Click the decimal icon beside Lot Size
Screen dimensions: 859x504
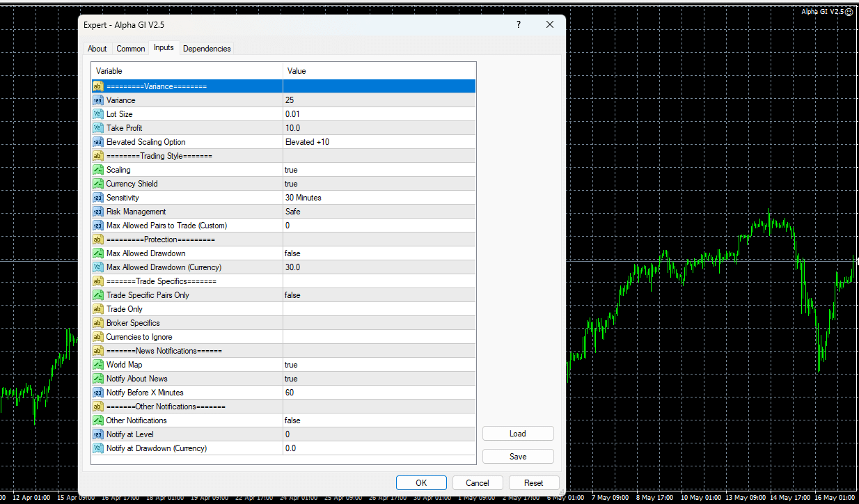(x=97, y=114)
